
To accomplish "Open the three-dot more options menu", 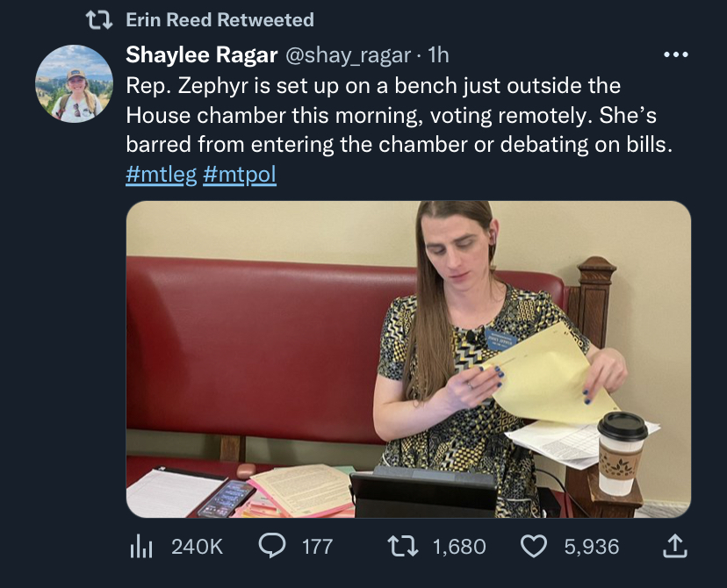I will tap(675, 55).
